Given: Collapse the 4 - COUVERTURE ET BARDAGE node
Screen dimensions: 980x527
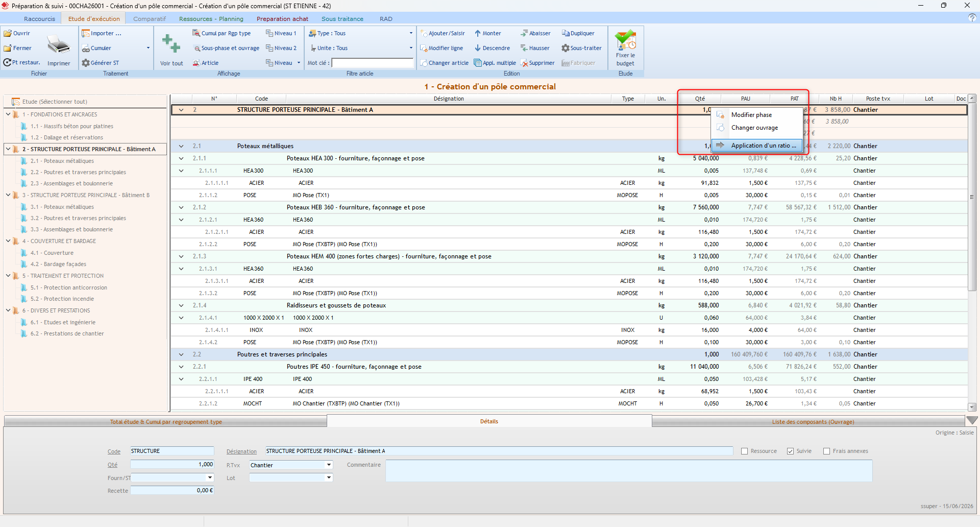Looking at the screenshot, I should [x=8, y=241].
